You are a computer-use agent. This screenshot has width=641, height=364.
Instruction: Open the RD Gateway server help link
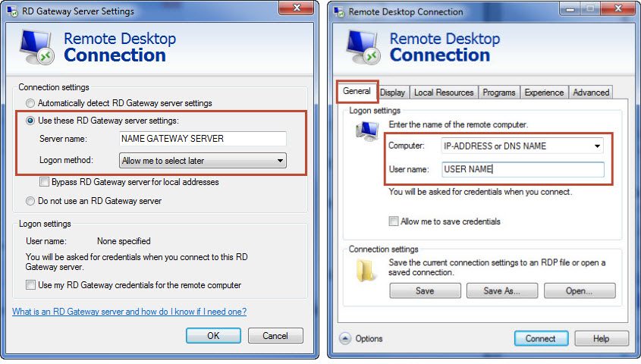(129, 312)
